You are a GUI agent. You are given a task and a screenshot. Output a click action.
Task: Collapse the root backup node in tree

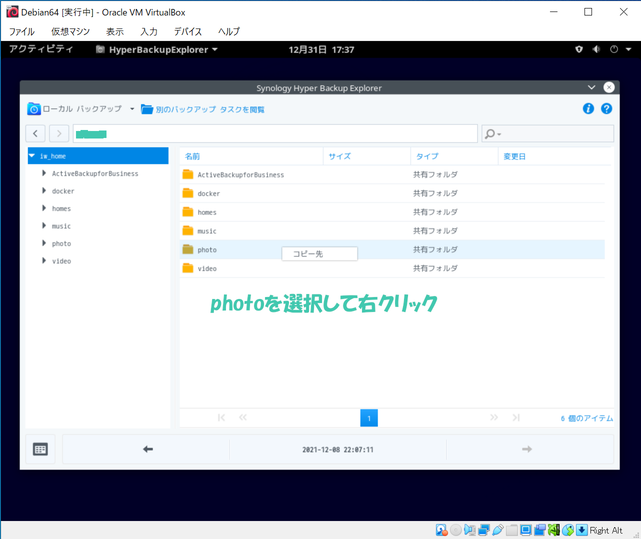click(x=32, y=156)
